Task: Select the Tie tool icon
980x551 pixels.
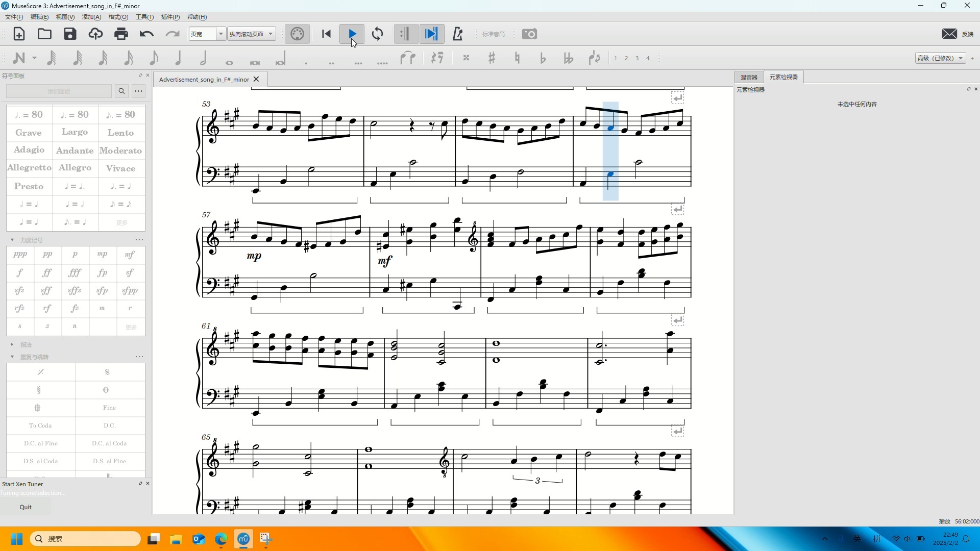Action: pyautogui.click(x=407, y=58)
